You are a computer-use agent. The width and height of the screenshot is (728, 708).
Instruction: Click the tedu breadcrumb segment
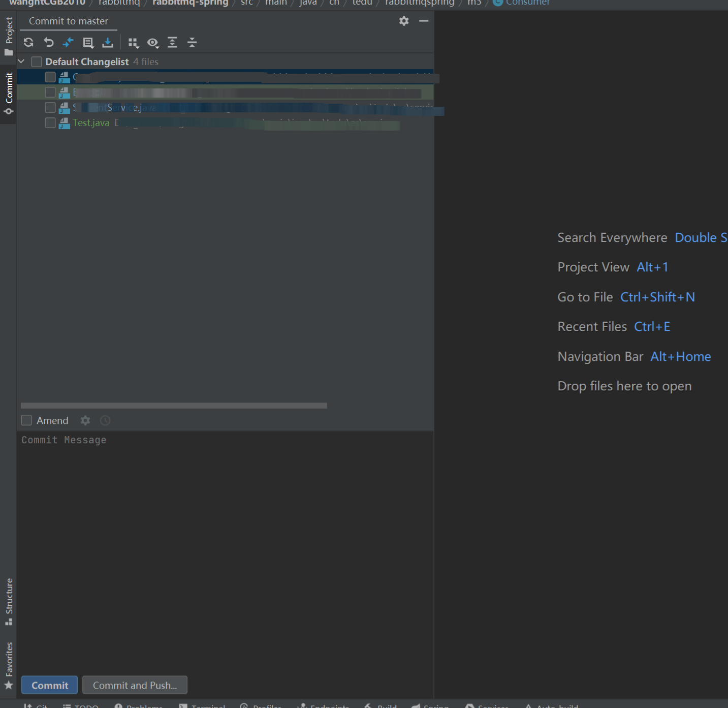[x=362, y=3]
